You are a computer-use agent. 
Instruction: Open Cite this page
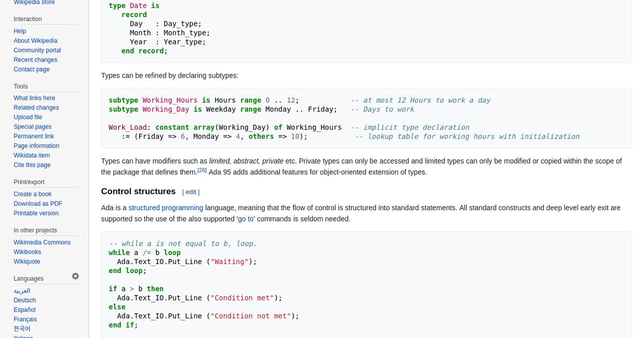(x=32, y=165)
